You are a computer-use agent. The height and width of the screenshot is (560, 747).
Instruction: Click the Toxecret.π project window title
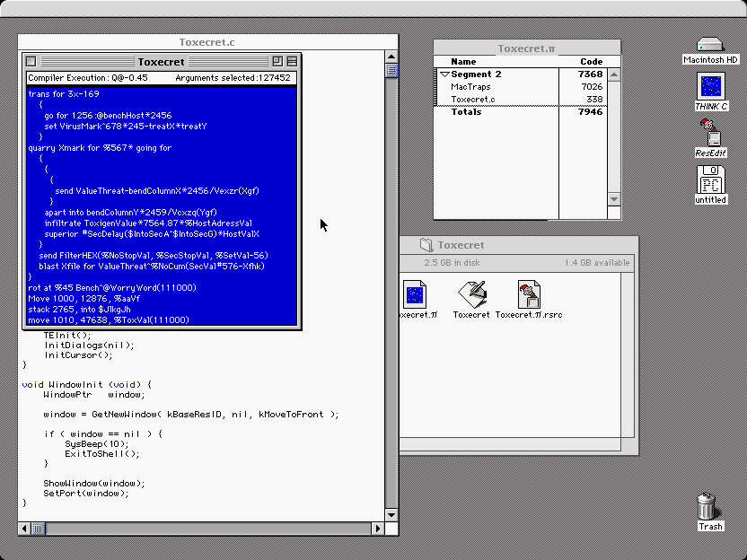coord(526,48)
